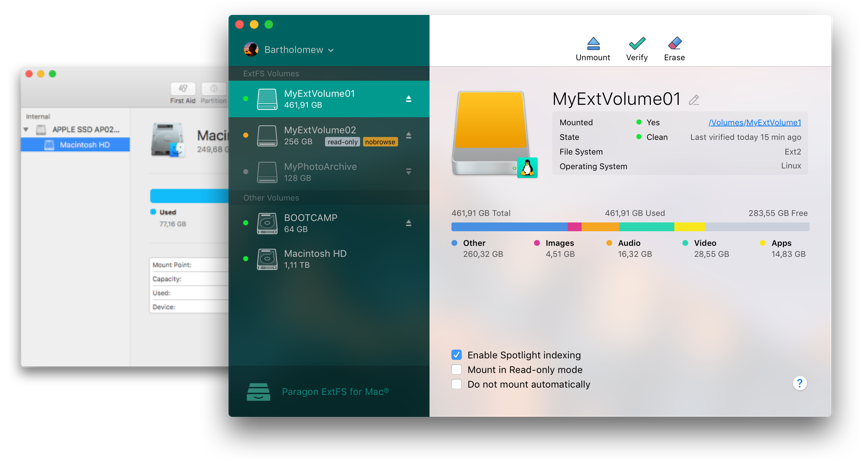
Task: Eject MyExtVolume01 using its eject arrow
Action: [x=409, y=99]
